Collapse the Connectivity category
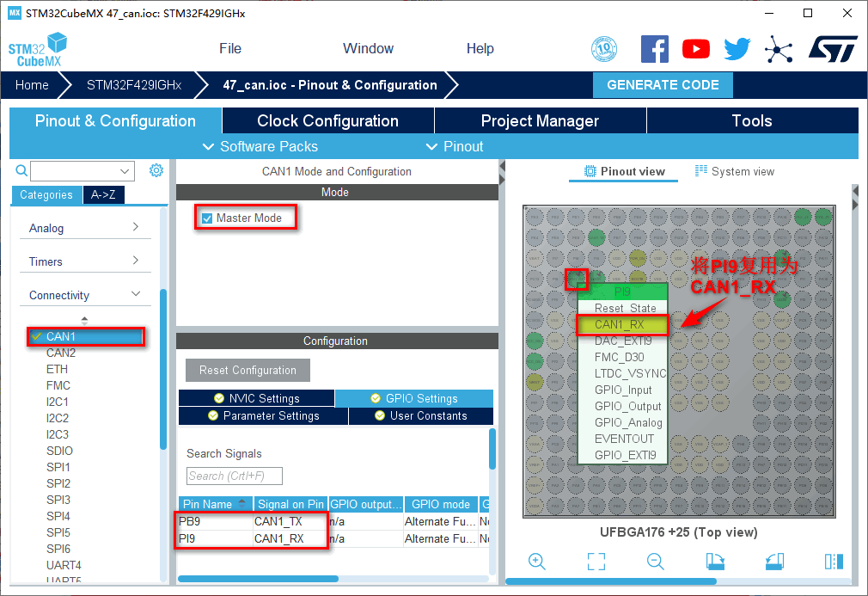The image size is (868, 596). click(x=84, y=295)
